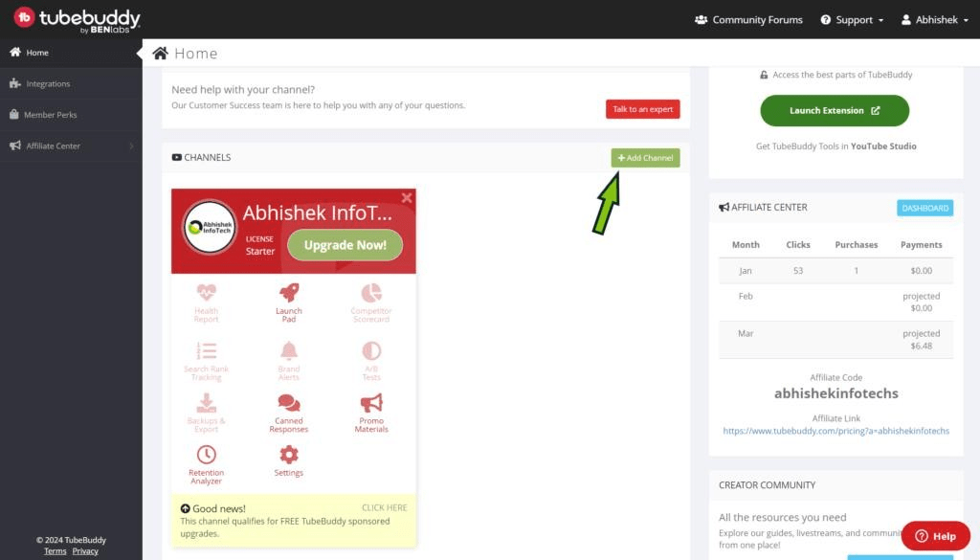
Task: Open the affiliate DASHBOARD button
Action: click(925, 208)
